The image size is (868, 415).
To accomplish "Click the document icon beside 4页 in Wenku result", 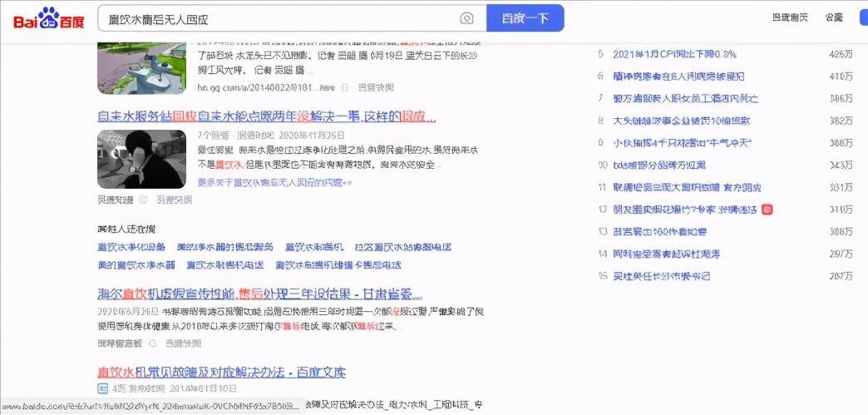I will tap(103, 388).
